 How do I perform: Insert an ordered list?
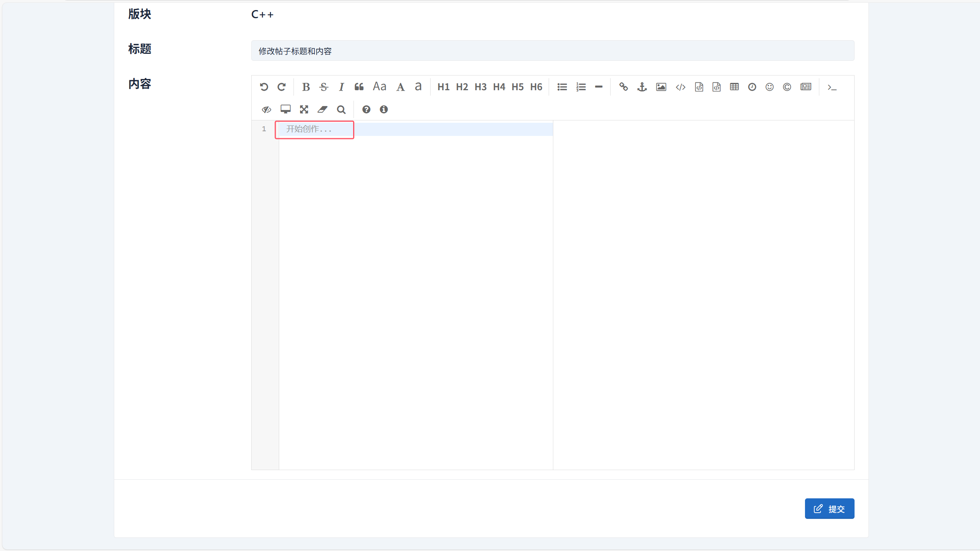[x=581, y=87]
